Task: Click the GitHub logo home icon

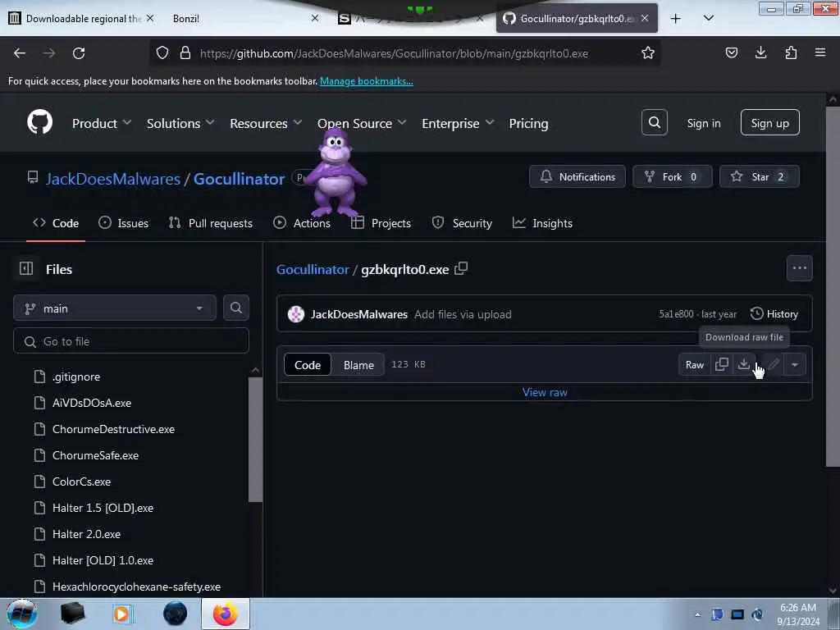Action: click(x=39, y=123)
